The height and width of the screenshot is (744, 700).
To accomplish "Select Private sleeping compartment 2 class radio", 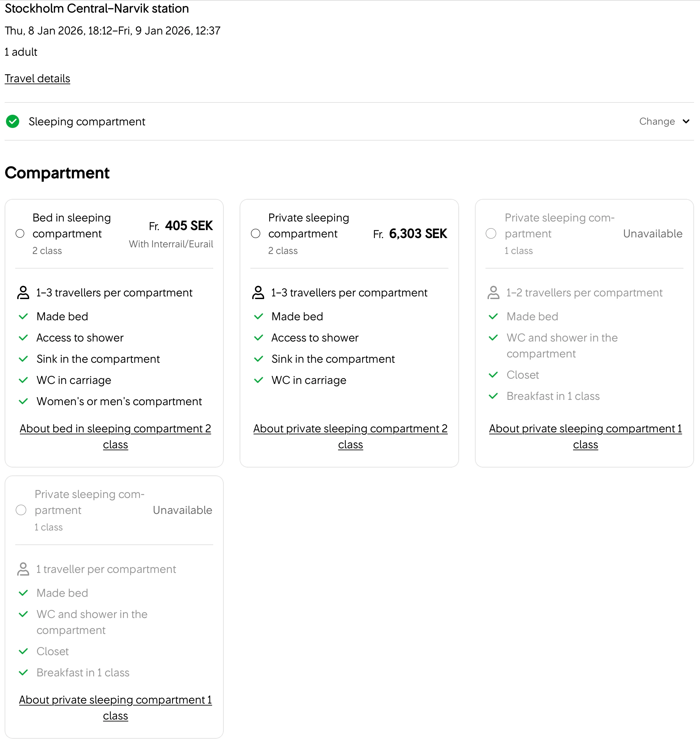I will coord(256,234).
